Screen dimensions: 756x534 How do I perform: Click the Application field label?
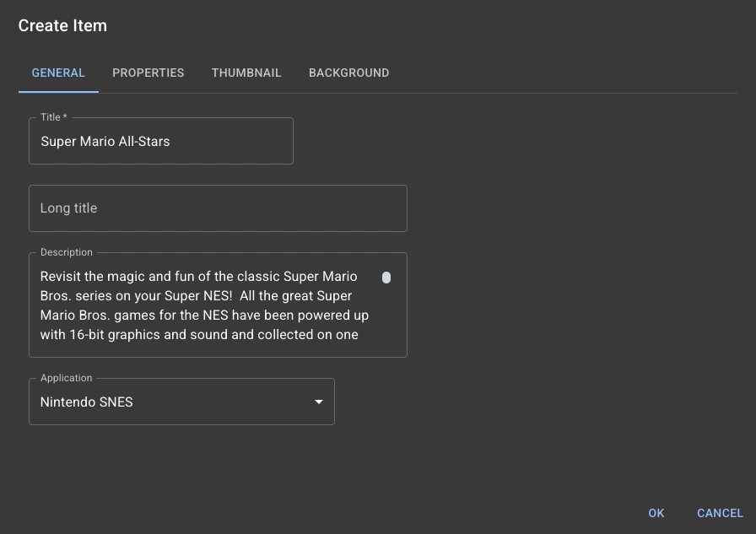click(x=66, y=378)
